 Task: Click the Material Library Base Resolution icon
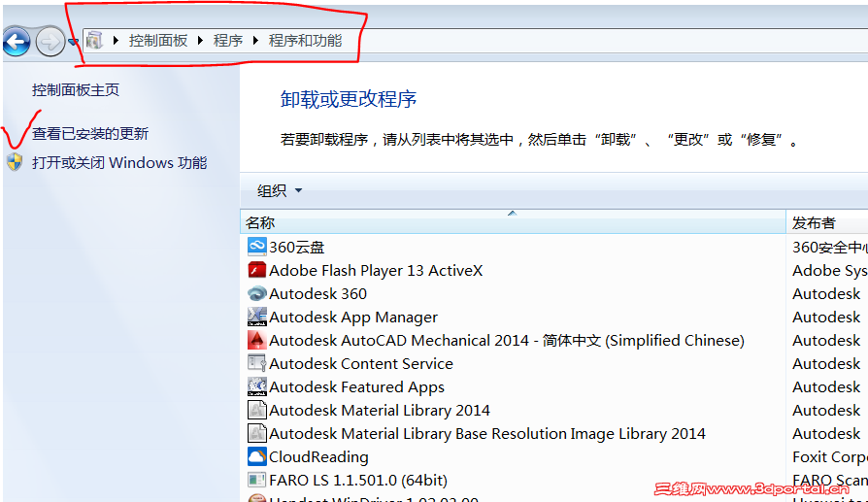[x=257, y=433]
